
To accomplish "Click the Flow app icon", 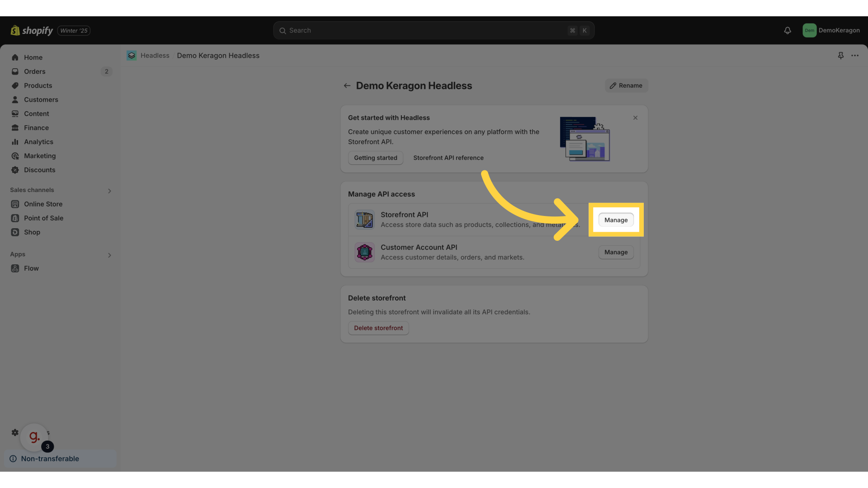I will click(15, 268).
